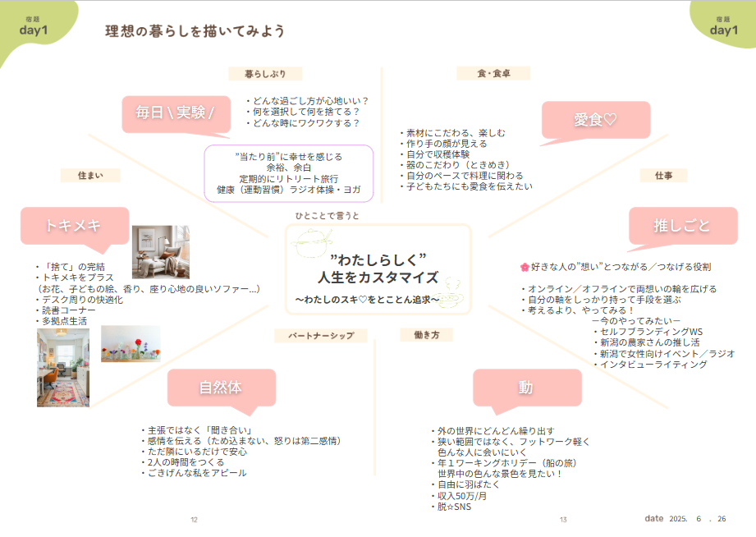Screen dimensions: 756x537
Task: Click the 動 speech bubble
Action: pos(527,387)
